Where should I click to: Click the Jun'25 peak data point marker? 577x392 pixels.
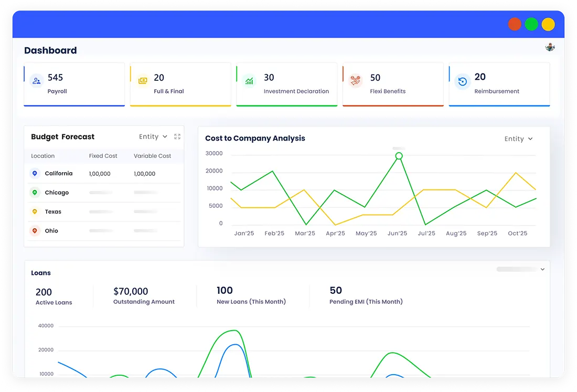(x=399, y=156)
